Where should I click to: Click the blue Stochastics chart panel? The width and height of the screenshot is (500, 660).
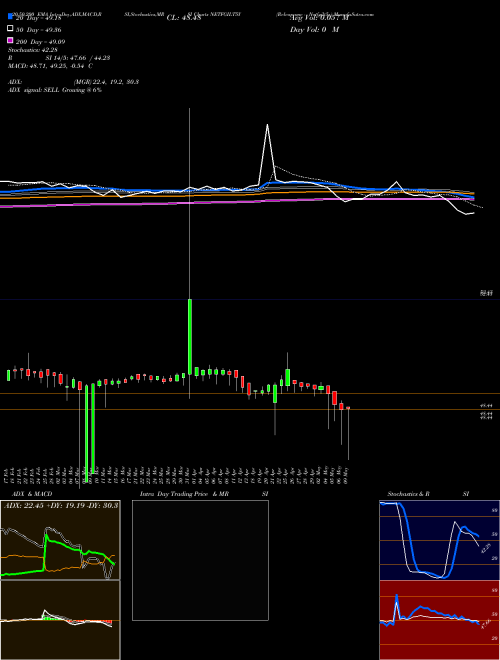coord(439,540)
